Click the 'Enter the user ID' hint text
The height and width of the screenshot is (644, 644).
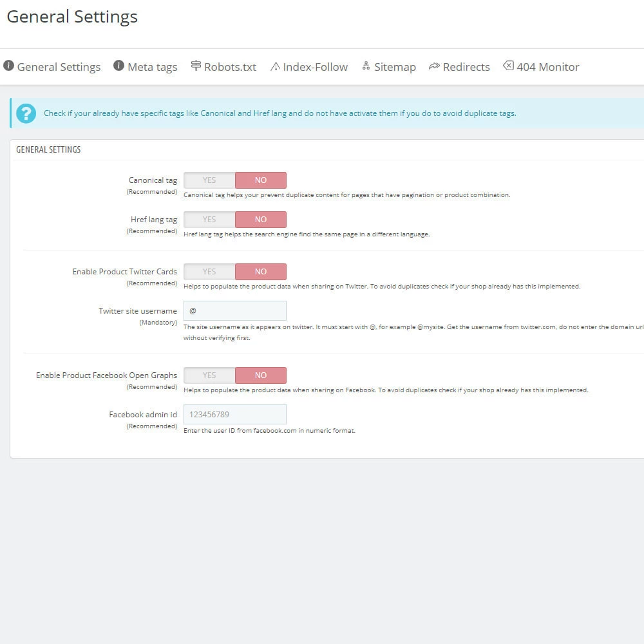click(x=269, y=431)
